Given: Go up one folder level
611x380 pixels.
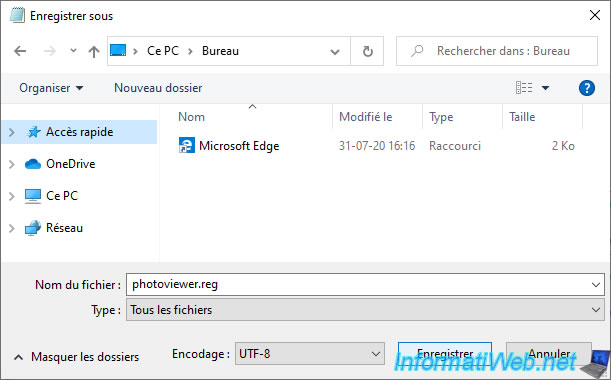Looking at the screenshot, I should 94,51.
